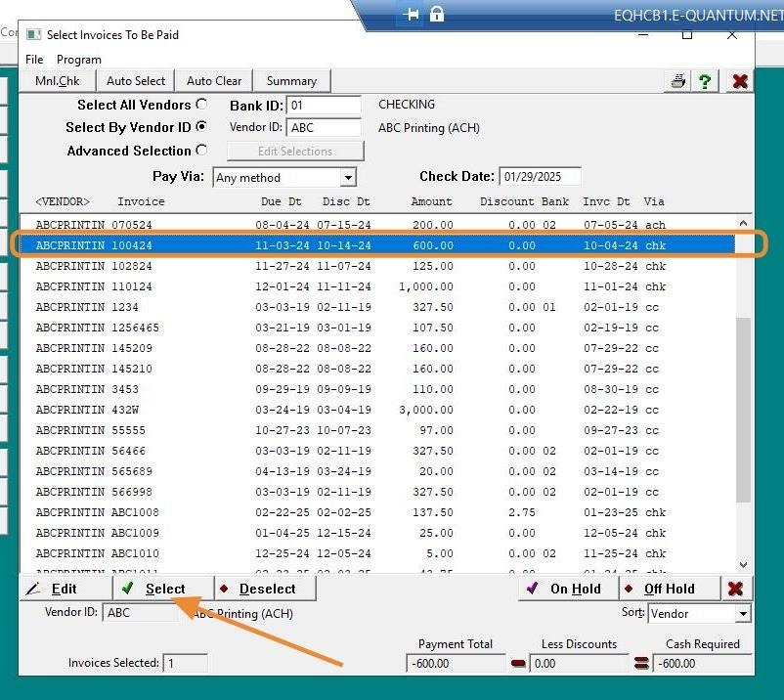Click the Select button with the green check
This screenshot has width=784, height=700.
pos(163,589)
